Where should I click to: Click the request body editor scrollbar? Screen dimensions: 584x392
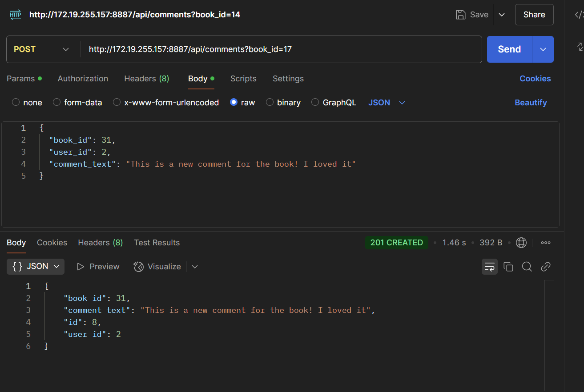pos(554,175)
